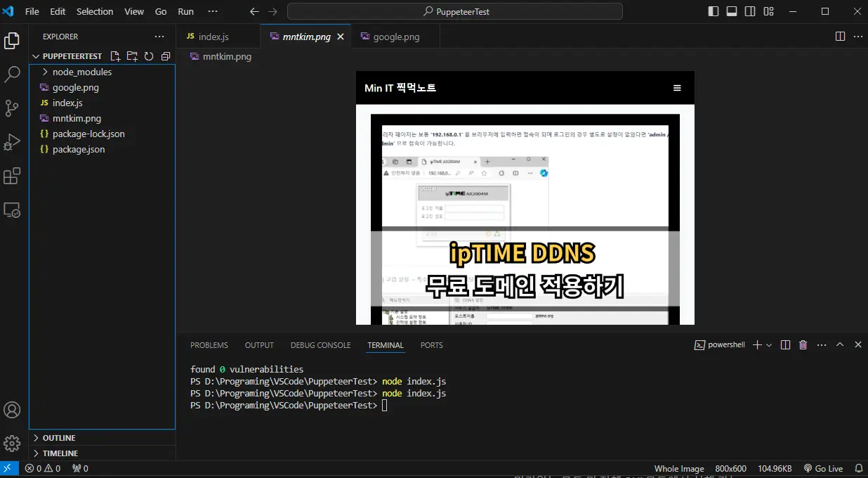Toggle the primary side bar
This screenshot has width=868, height=478.
[714, 11]
